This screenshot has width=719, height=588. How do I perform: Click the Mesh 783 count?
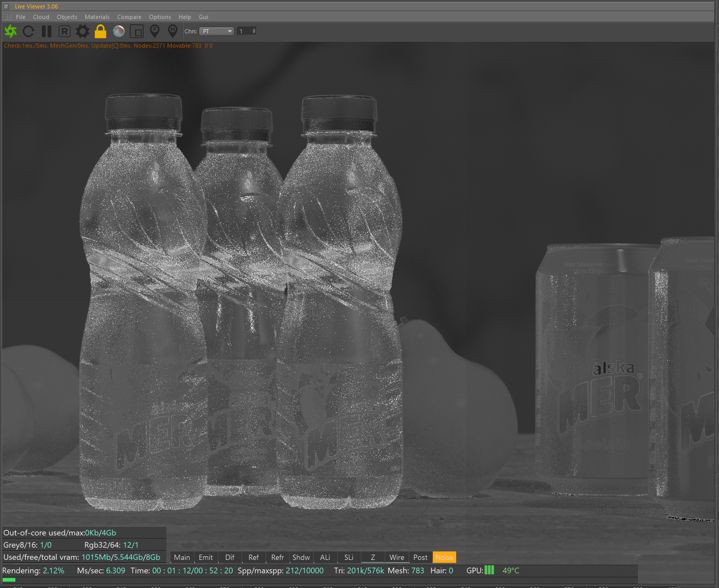406,571
